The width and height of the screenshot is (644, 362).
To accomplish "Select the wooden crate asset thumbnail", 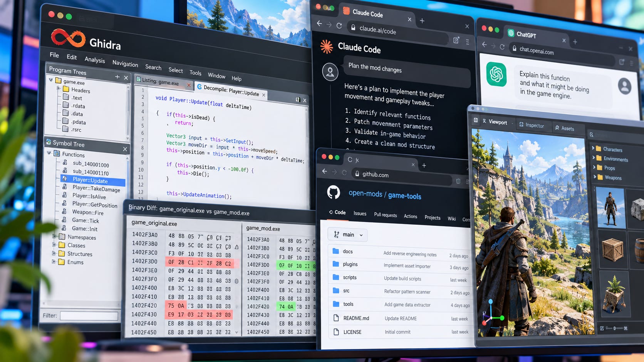I will 612,250.
